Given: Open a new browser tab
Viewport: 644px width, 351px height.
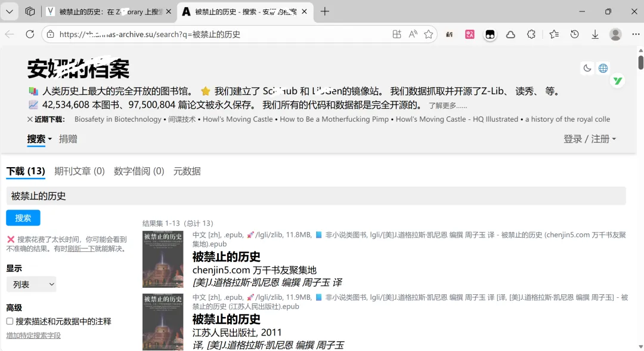Looking at the screenshot, I should tap(325, 11).
